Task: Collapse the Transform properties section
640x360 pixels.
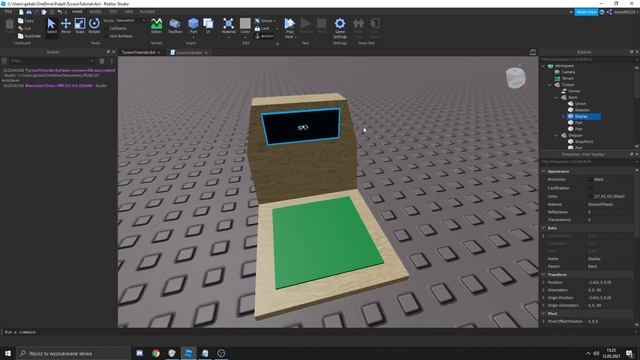Action: pyautogui.click(x=544, y=275)
